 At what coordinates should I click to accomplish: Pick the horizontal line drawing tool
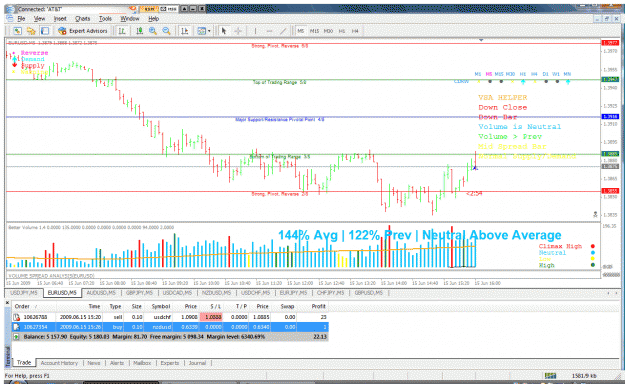[269, 31]
